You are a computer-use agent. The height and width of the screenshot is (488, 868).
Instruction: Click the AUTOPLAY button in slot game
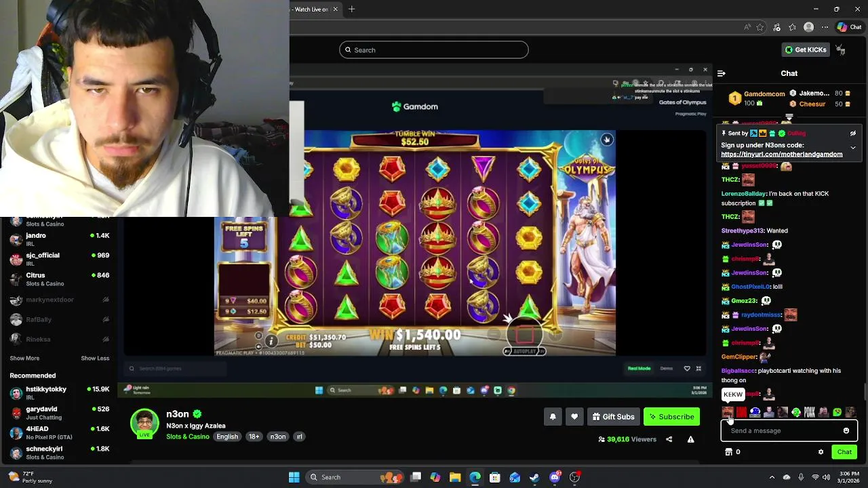524,351
